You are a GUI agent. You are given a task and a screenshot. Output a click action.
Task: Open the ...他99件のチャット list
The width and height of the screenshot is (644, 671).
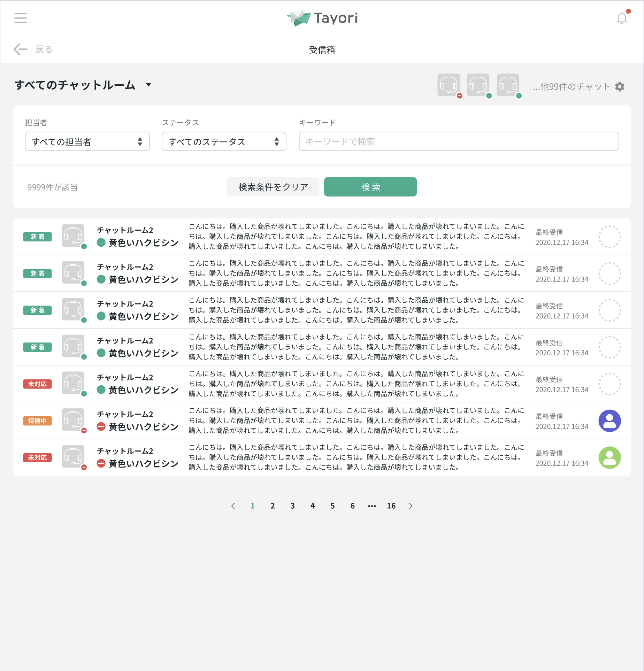(x=570, y=87)
